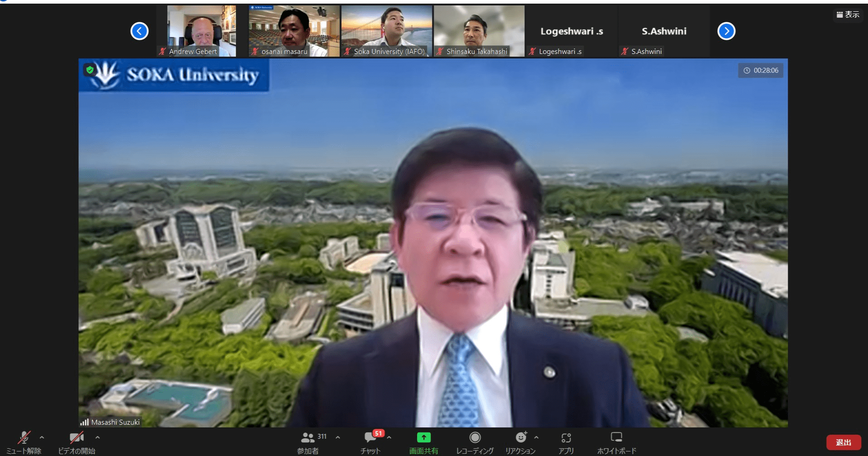Open the chat icon with 51 badge
The width and height of the screenshot is (868, 456).
[370, 438]
